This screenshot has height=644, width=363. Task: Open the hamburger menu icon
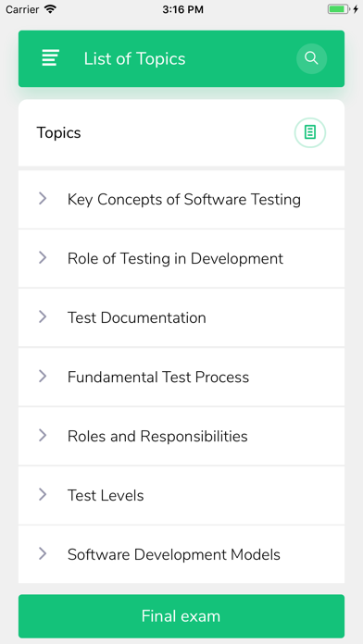click(x=50, y=58)
